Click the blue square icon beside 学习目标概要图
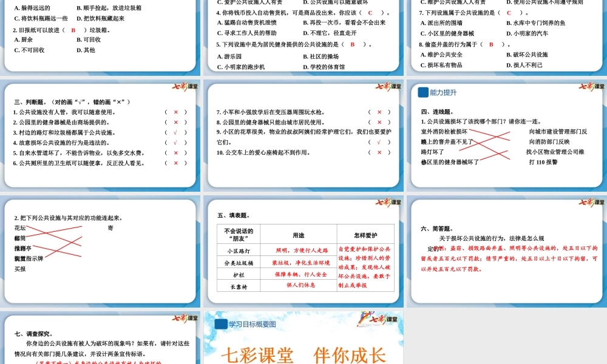This screenshot has width=607, height=364. tap(220, 323)
